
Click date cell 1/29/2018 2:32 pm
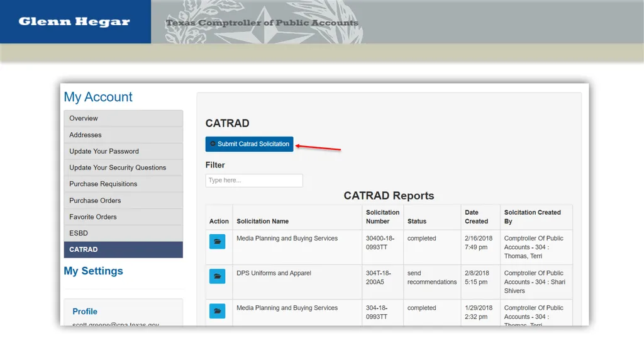tap(479, 312)
